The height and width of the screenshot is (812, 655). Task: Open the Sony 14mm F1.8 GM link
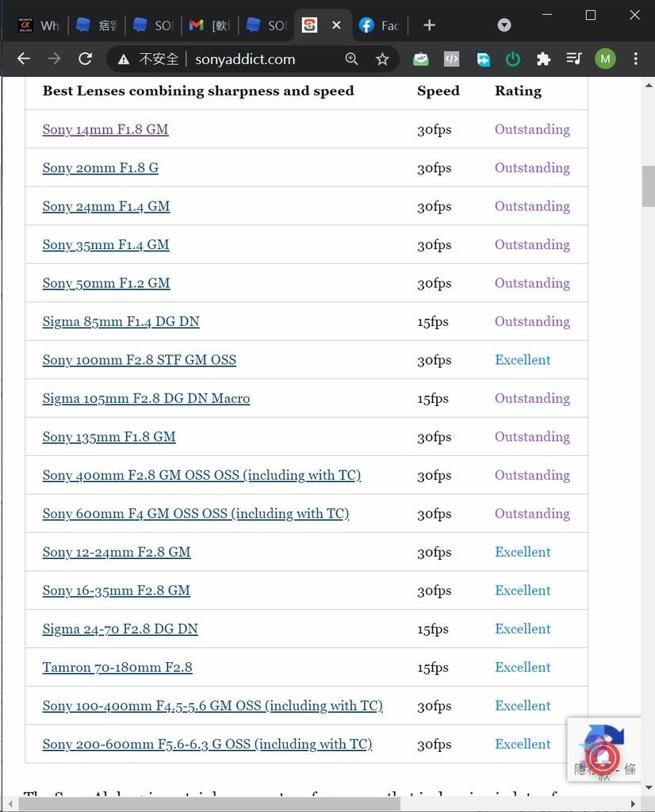[105, 129]
